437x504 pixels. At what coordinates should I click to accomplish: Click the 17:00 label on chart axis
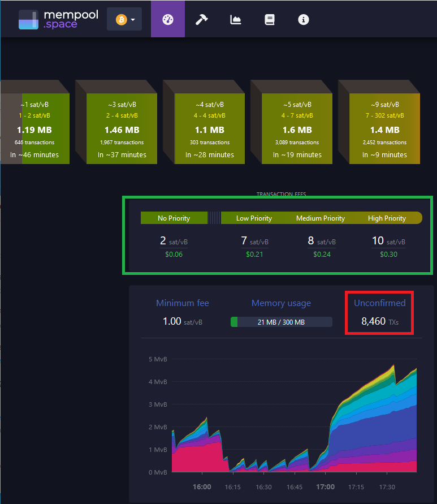(x=325, y=486)
